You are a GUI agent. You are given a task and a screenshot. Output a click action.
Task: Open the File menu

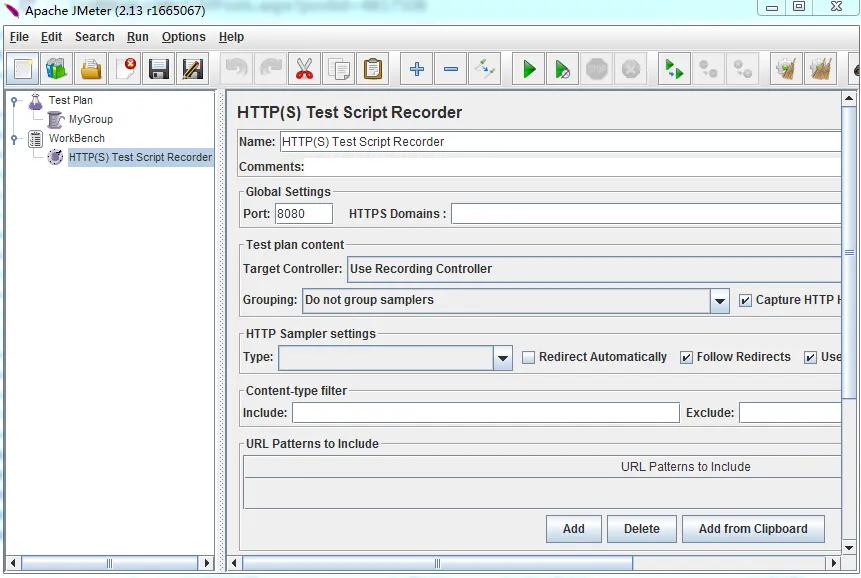(19, 37)
